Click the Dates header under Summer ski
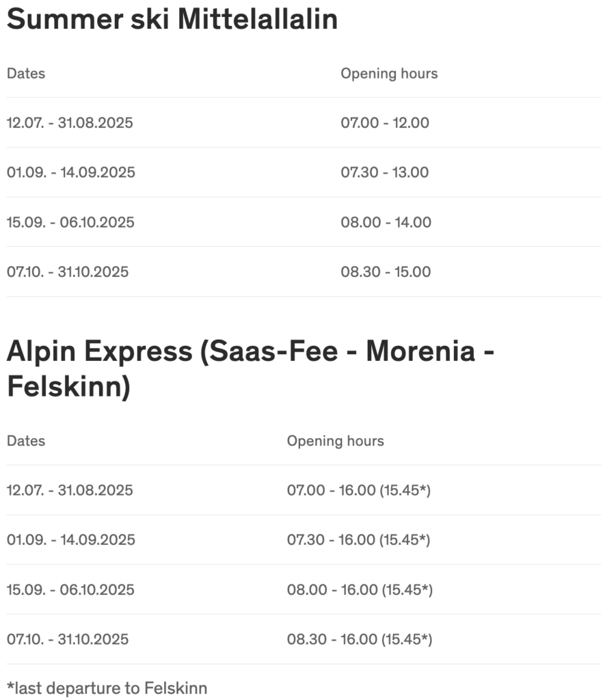This screenshot has width=603, height=700. pos(26,73)
